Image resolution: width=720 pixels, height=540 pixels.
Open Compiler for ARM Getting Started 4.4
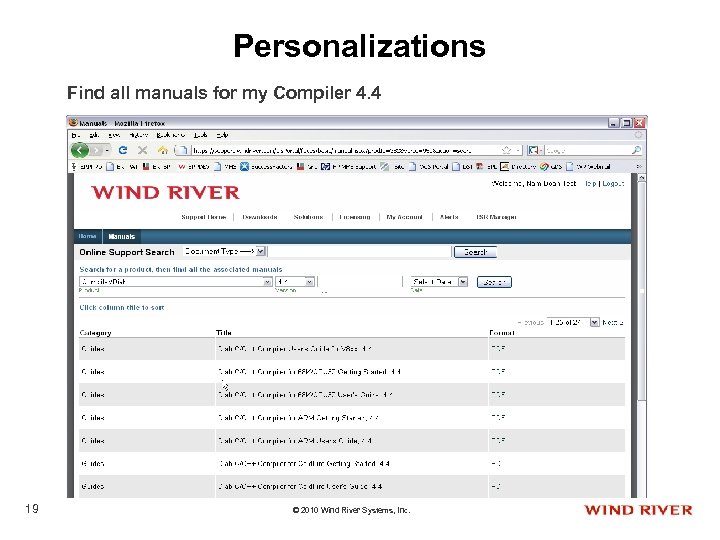[x=298, y=417]
